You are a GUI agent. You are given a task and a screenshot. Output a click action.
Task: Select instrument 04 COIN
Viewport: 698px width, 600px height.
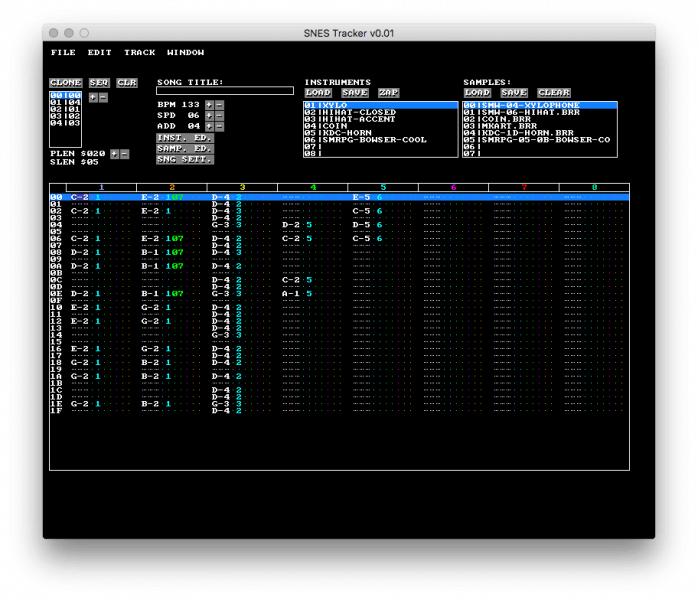(x=381, y=126)
